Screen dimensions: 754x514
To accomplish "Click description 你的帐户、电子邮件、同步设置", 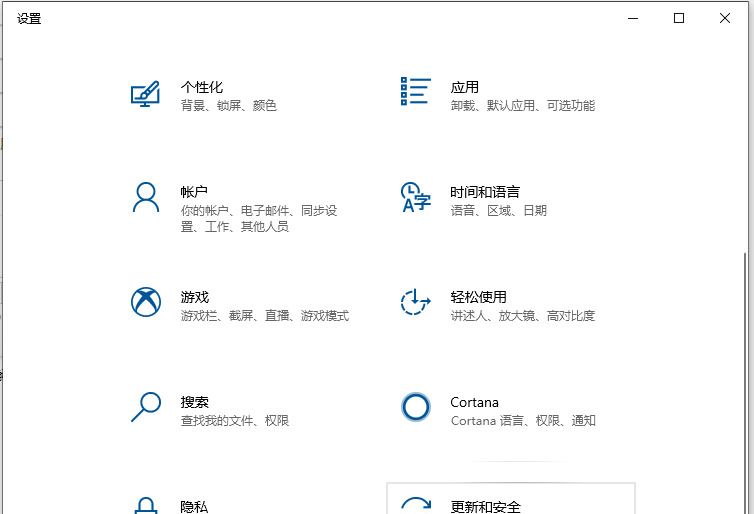I will (259, 218).
